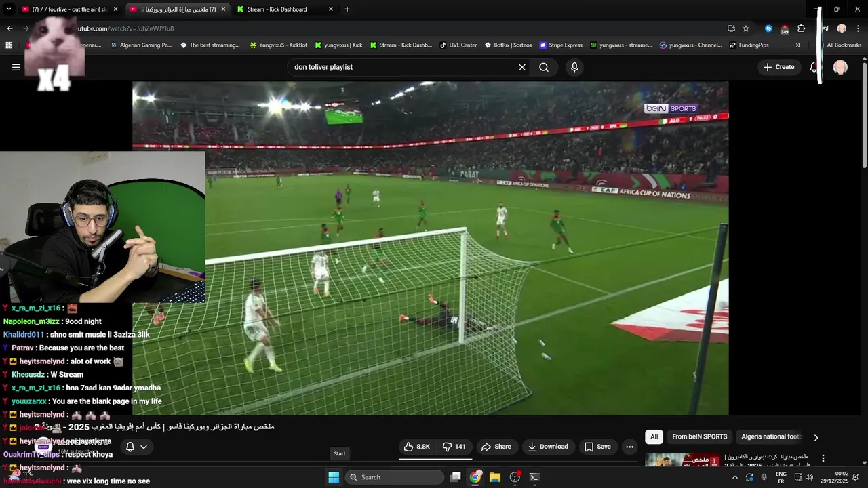Open Algerian Gaming Pe... bookmark
868x488 pixels.
[141, 45]
